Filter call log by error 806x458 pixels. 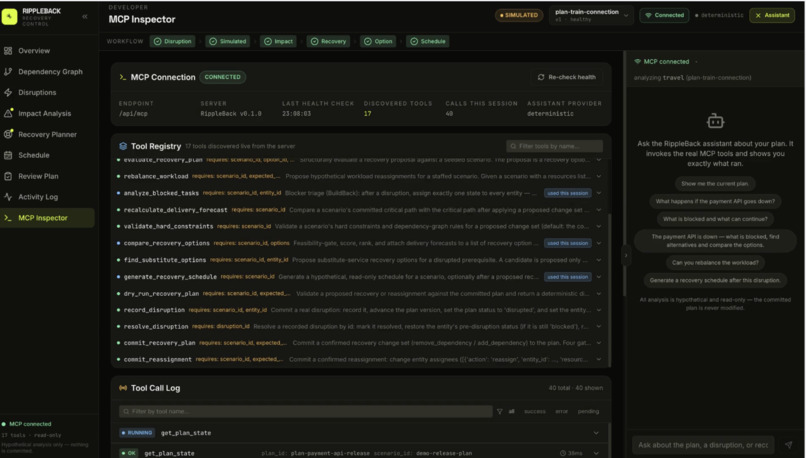click(x=561, y=411)
